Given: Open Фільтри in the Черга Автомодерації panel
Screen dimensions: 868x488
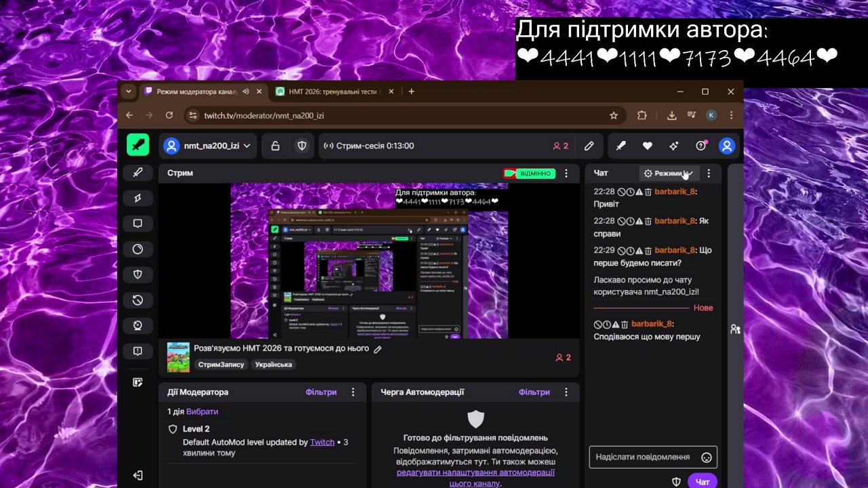Looking at the screenshot, I should 534,392.
